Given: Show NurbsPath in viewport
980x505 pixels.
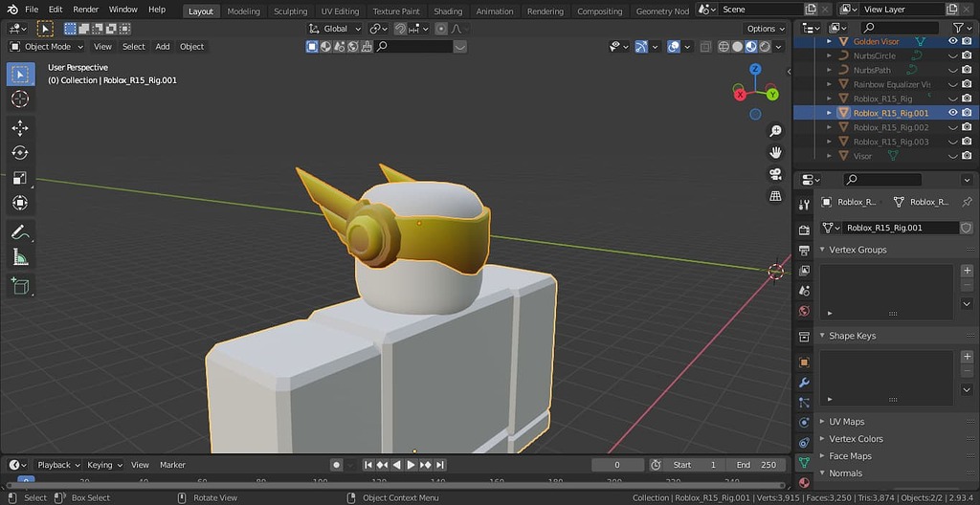Looking at the screenshot, I should pyautogui.click(x=953, y=70).
